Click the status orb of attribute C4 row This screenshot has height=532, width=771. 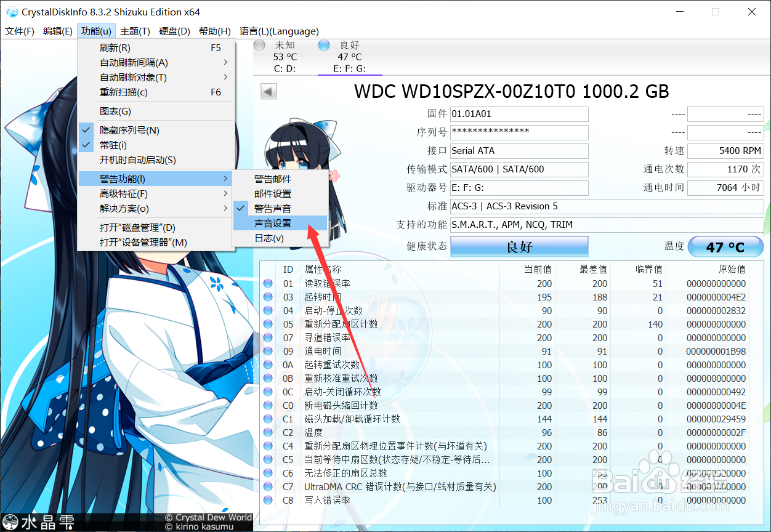coord(268,446)
